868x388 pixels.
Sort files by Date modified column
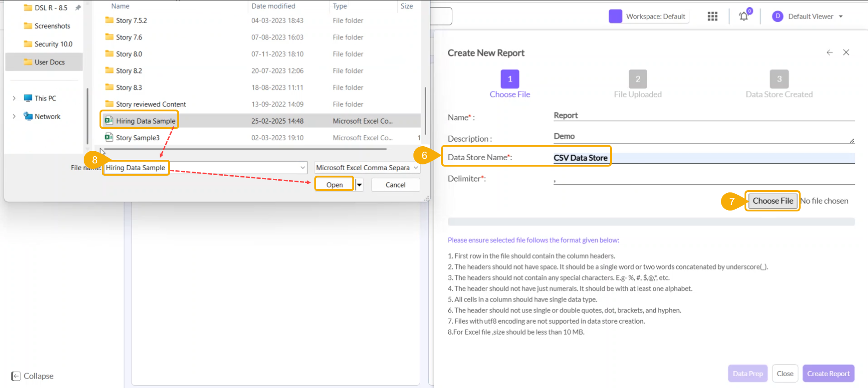(273, 6)
